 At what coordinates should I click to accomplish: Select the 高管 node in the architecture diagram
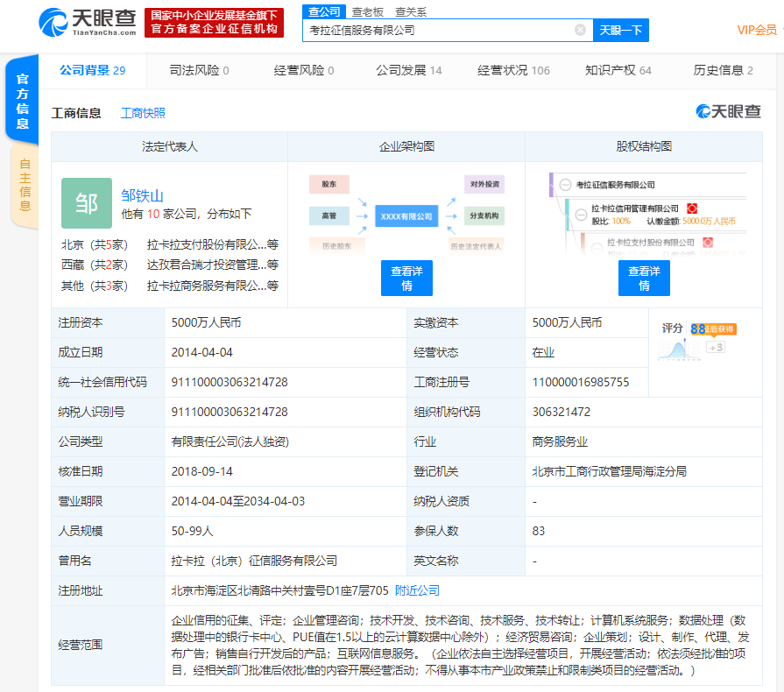[x=328, y=215]
